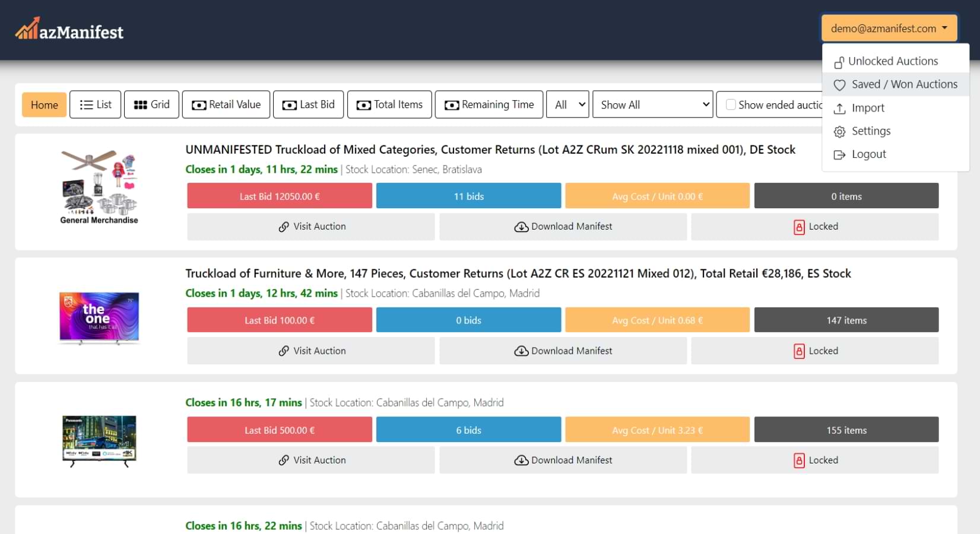Screen dimensions: 980x534
Task: Click Logout in the account menu
Action: click(x=868, y=154)
